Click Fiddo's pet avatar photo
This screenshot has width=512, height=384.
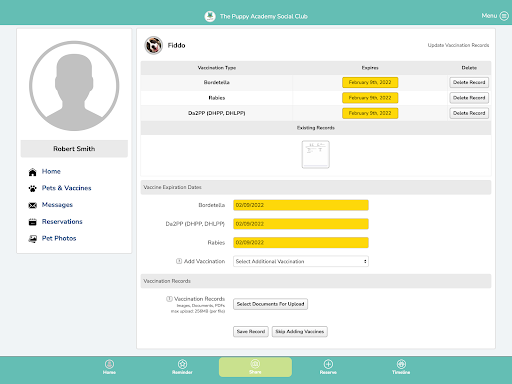pyautogui.click(x=153, y=45)
